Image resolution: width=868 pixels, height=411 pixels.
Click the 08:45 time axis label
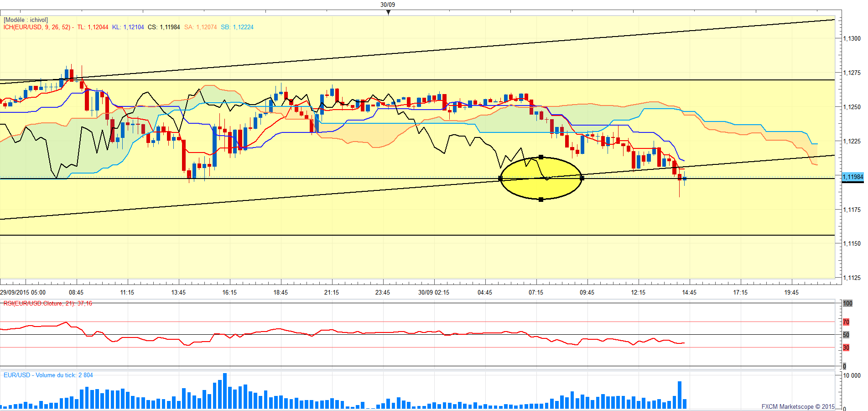pos(76,293)
